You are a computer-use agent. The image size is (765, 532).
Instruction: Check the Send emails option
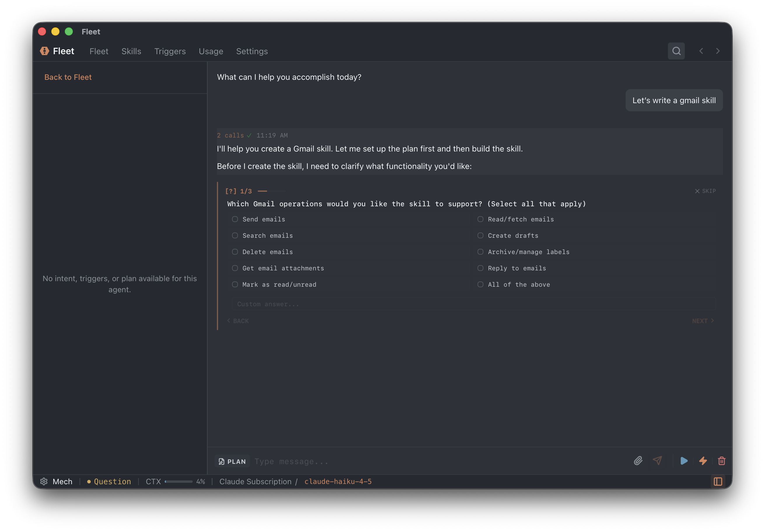tap(235, 219)
